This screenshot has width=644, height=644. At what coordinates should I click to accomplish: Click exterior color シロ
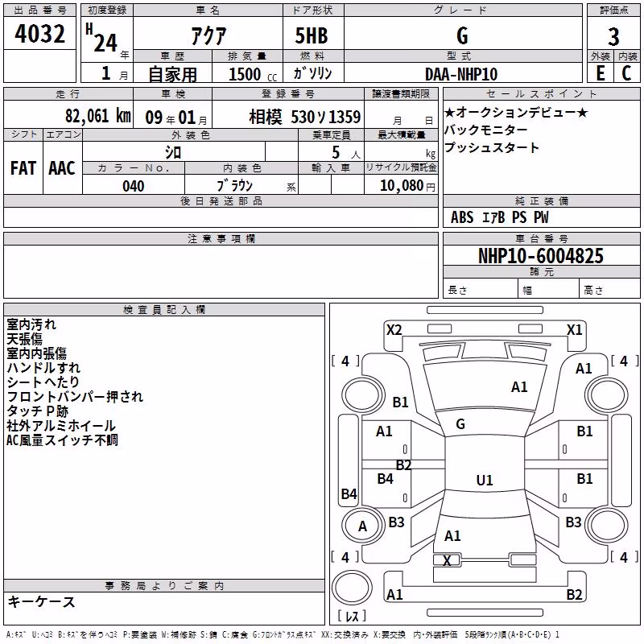[173, 153]
